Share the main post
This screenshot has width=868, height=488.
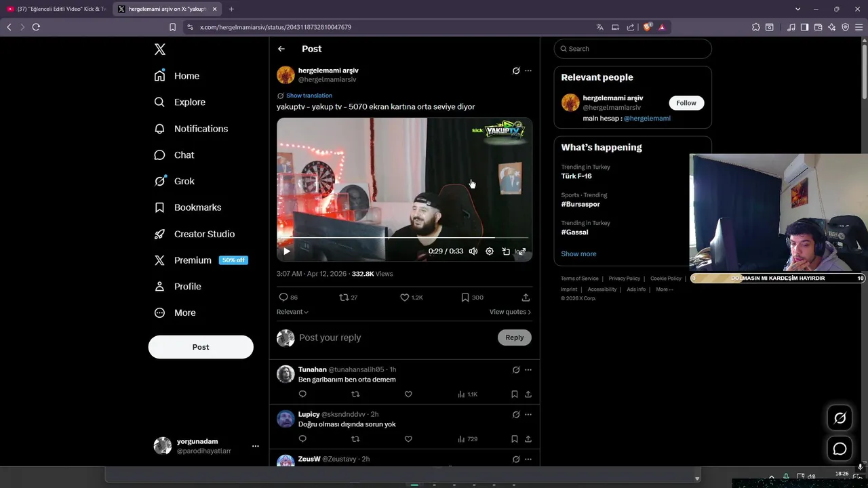526,298
